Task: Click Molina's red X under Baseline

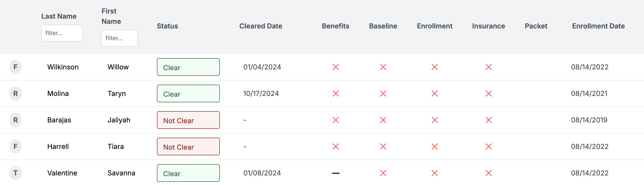Action: tap(383, 93)
